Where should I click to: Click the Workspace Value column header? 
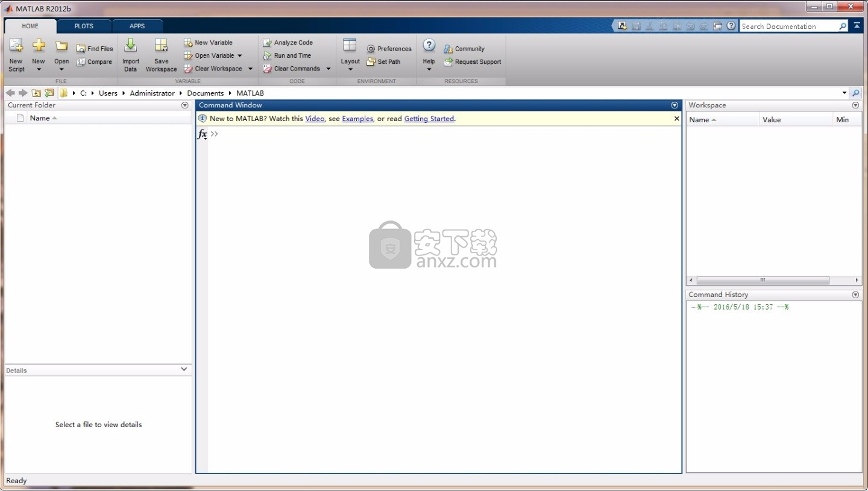796,119
